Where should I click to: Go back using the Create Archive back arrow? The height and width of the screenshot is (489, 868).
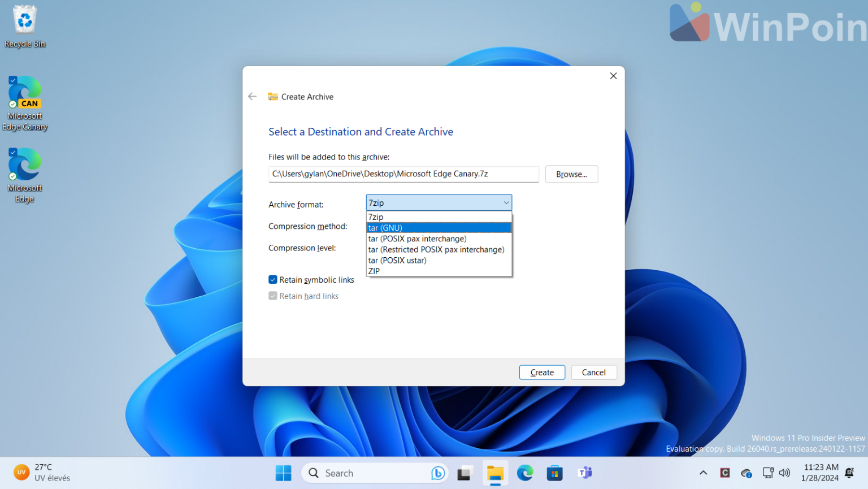(252, 96)
